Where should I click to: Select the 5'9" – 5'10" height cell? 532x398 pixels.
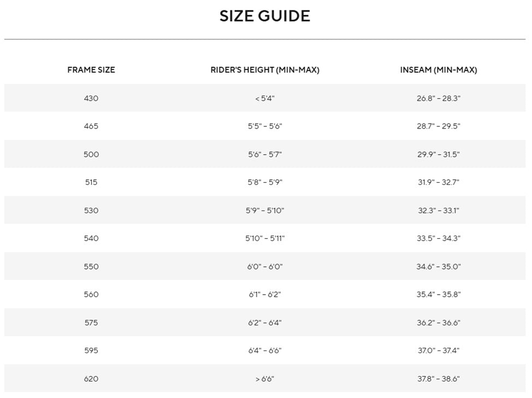tap(265, 210)
